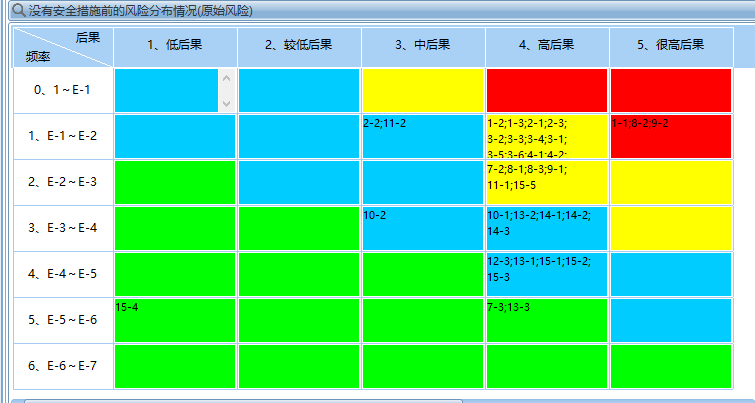Click scroll-down arrow in the first matrix cell
The width and height of the screenshot is (755, 403).
227,104
